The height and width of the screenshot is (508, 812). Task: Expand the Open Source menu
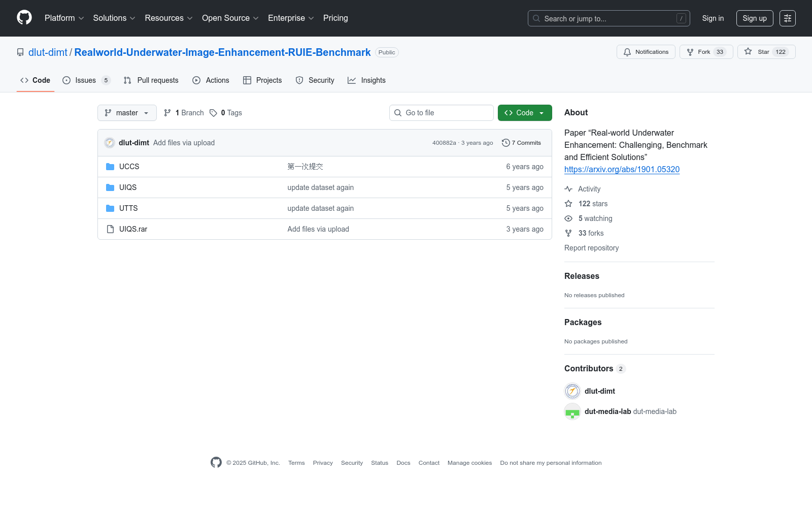[230, 18]
